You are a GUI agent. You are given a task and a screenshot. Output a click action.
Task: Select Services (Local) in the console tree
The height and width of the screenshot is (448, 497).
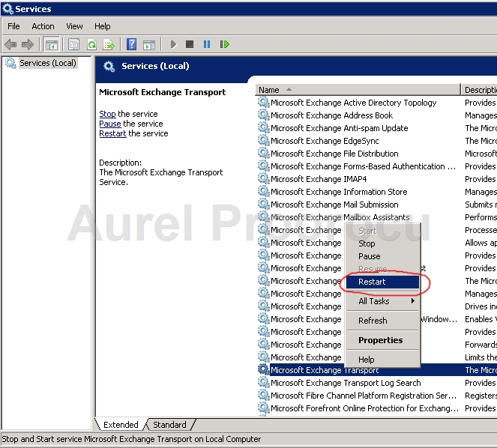(48, 63)
